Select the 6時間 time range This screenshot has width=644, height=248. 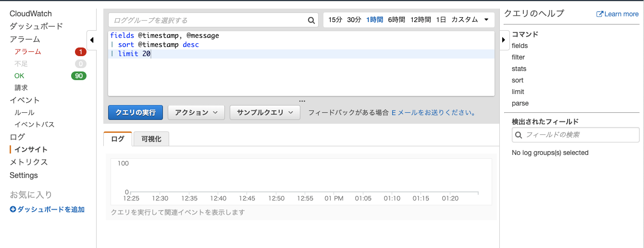point(396,20)
